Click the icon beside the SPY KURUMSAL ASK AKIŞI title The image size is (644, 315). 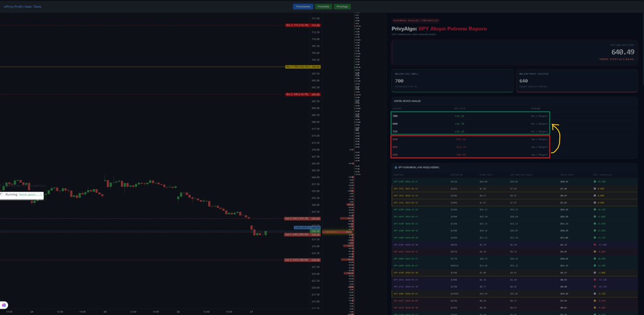[395, 167]
